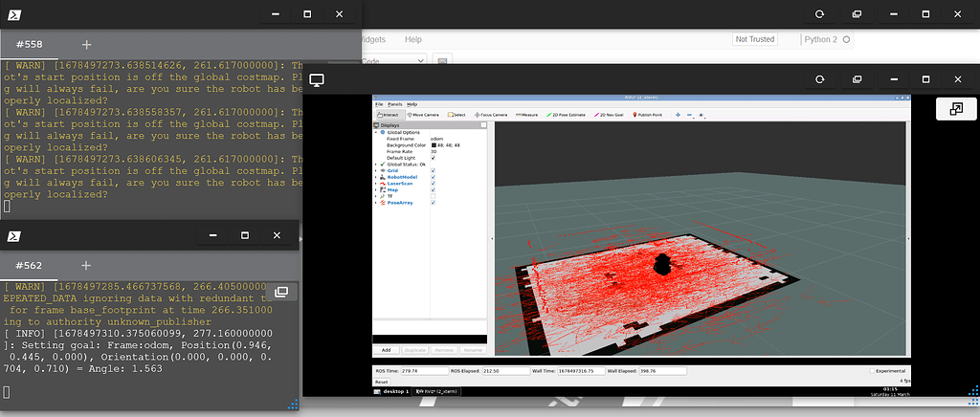Viewport: 980px width, 417px height.
Task: Open the RViz File menu
Action: [x=379, y=104]
